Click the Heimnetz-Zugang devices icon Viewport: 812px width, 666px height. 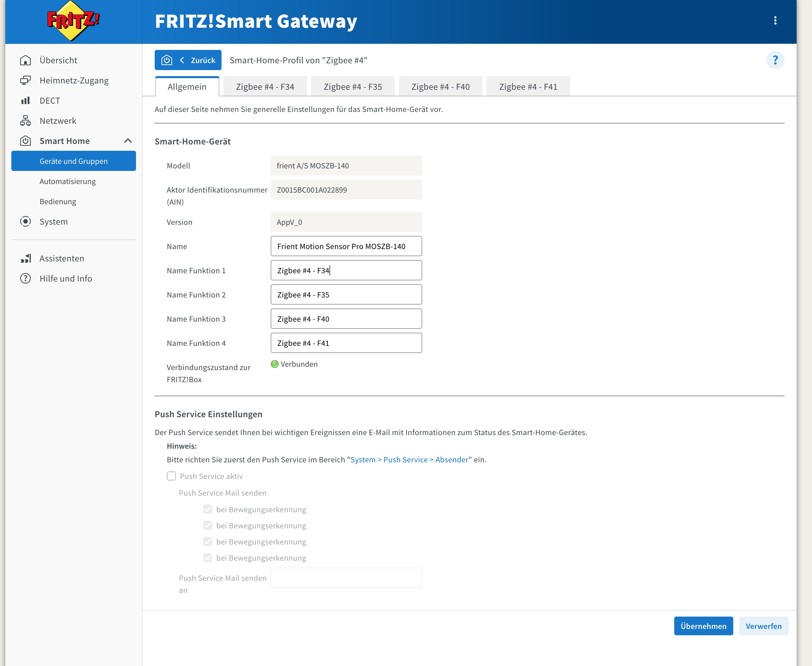25,81
